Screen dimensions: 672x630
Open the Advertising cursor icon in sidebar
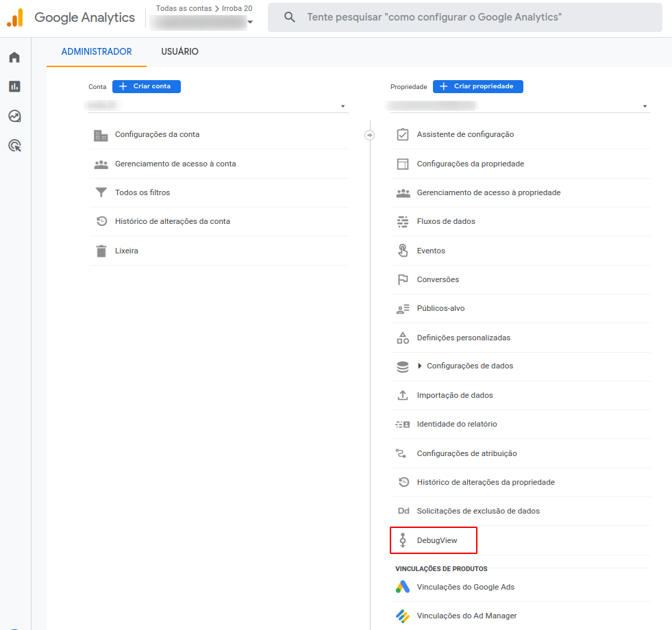(x=14, y=146)
